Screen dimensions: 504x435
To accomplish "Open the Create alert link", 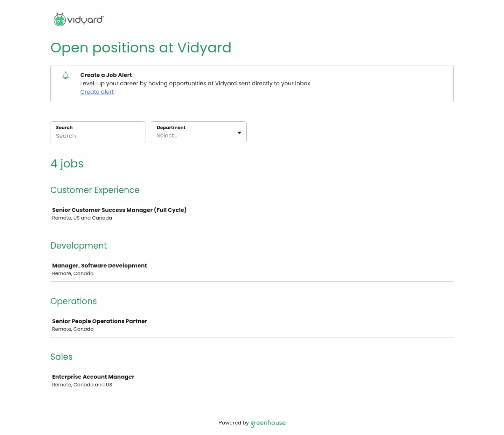I will tap(97, 92).
